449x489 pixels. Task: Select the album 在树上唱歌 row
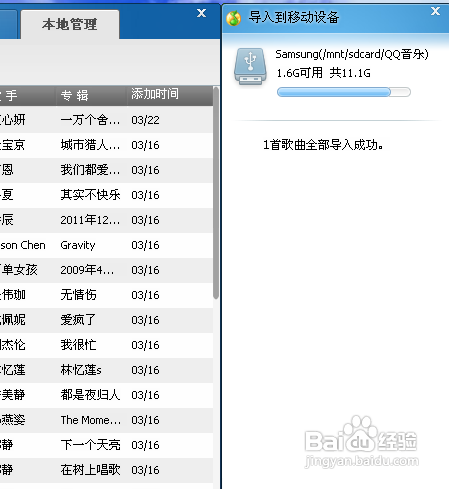coord(106,470)
